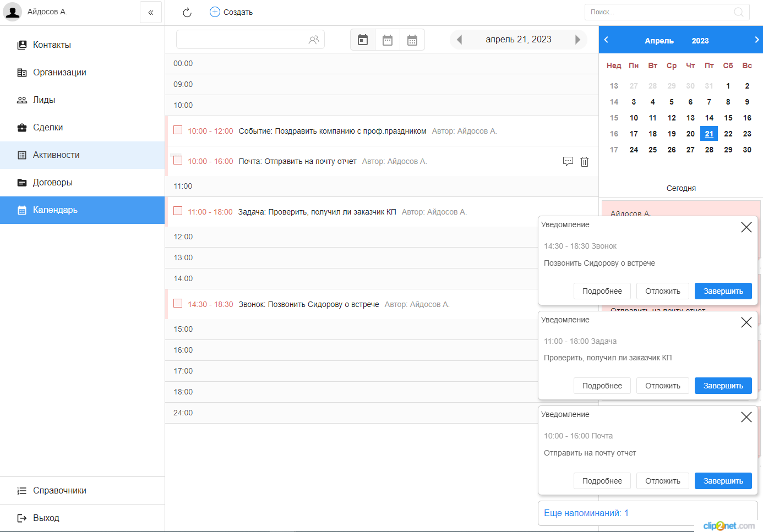Click Отложить in the Задача notification
The image size is (763, 532).
pos(663,386)
